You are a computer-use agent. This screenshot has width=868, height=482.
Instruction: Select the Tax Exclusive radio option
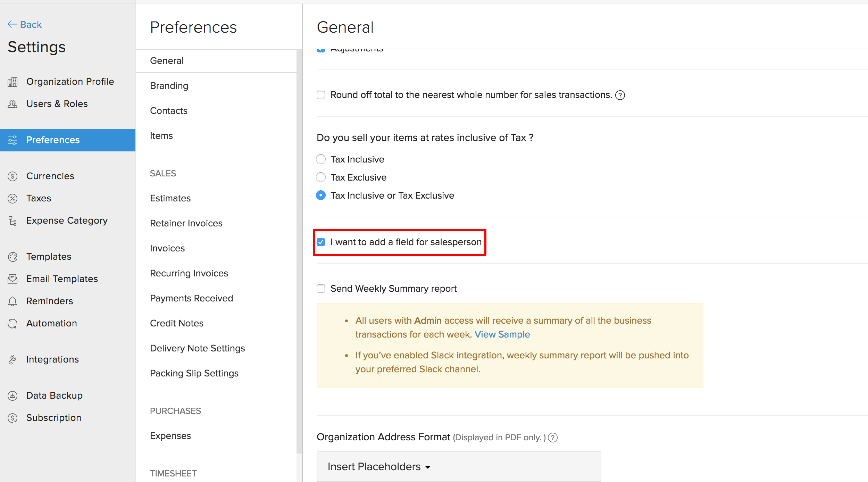click(x=321, y=177)
